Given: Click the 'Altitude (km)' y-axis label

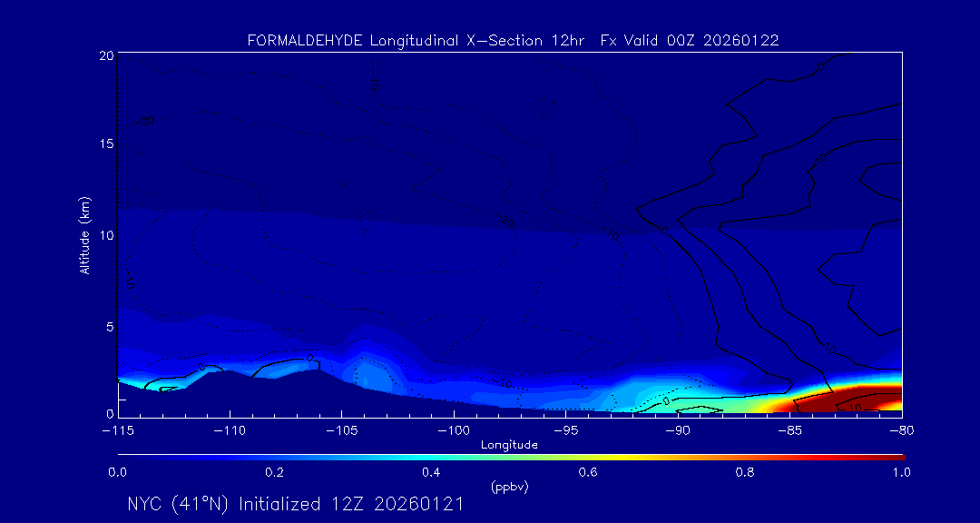Looking at the screenshot, I should coord(84,235).
